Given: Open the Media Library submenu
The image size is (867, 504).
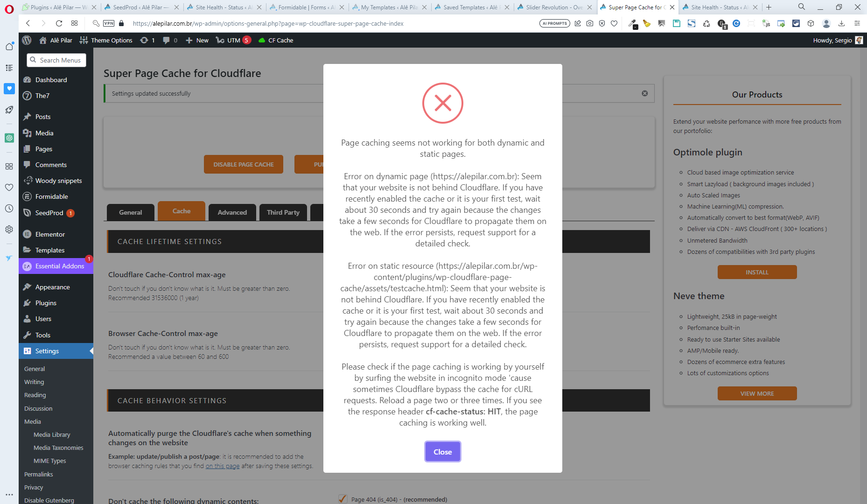Looking at the screenshot, I should click(x=52, y=434).
